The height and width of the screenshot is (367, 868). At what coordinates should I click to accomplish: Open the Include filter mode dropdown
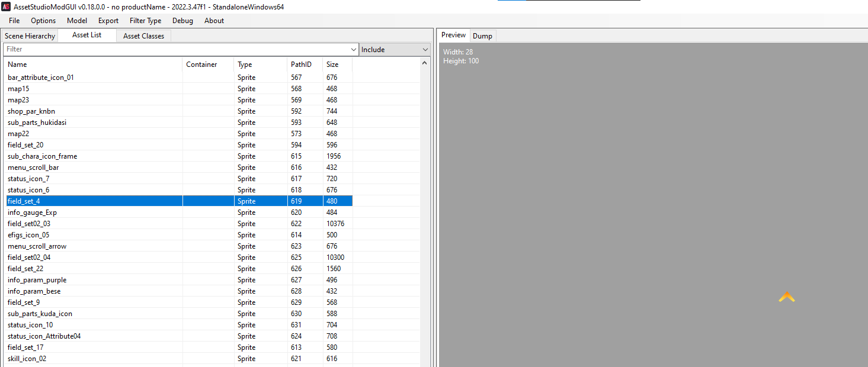(395, 49)
